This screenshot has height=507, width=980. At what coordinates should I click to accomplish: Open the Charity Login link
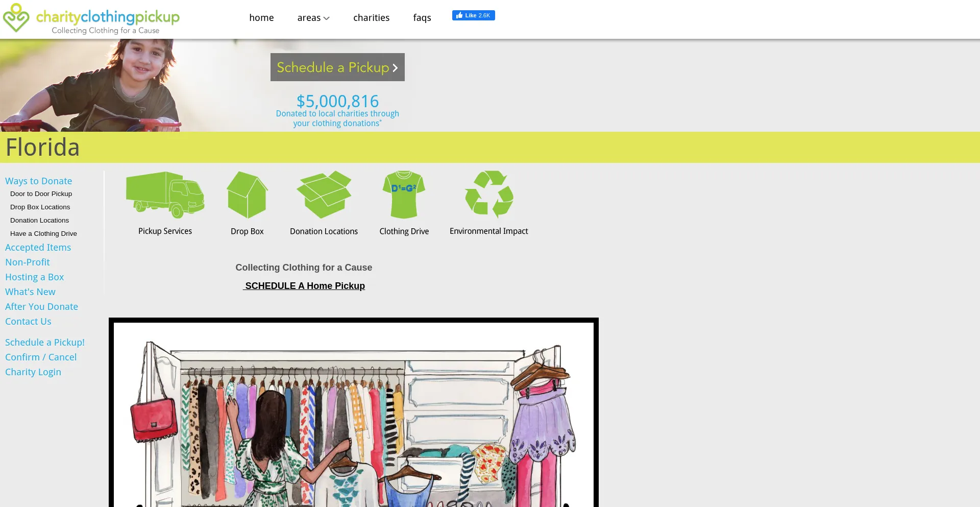[33, 372]
